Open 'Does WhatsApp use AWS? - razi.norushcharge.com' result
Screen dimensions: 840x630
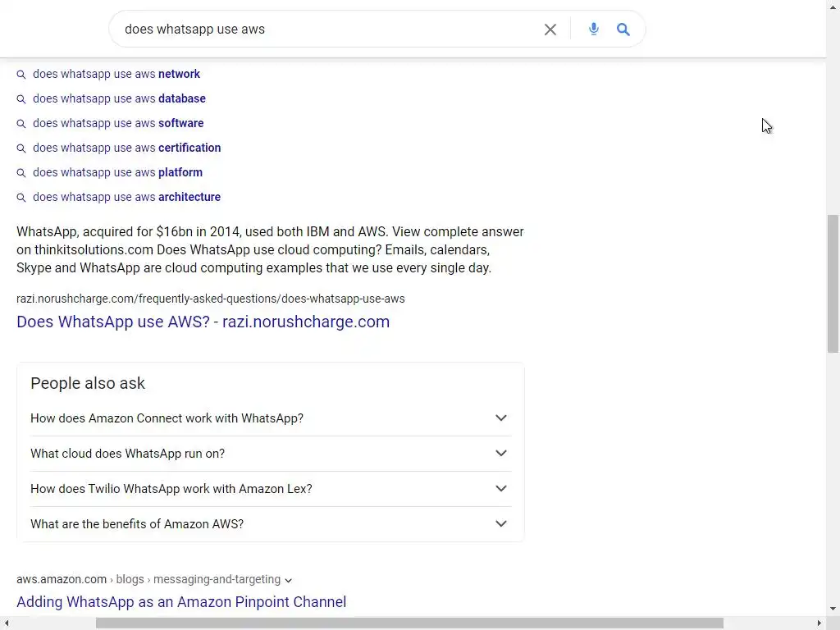pos(203,322)
